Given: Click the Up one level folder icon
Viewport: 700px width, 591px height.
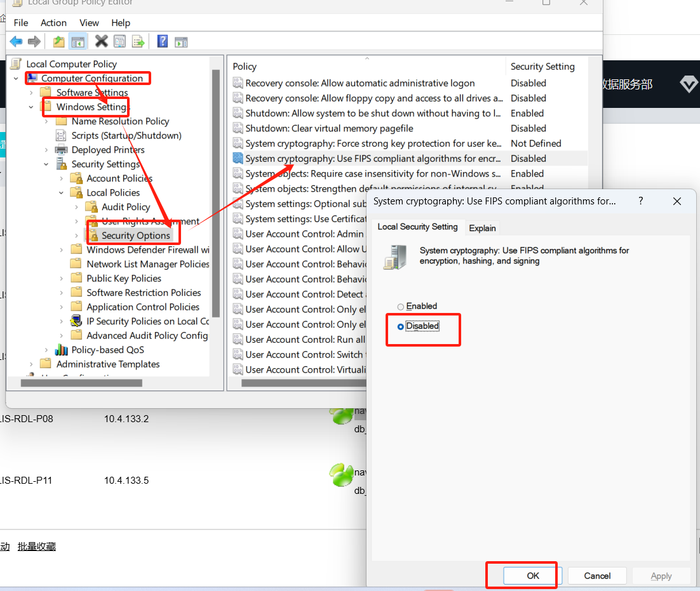Looking at the screenshot, I should click(x=58, y=42).
